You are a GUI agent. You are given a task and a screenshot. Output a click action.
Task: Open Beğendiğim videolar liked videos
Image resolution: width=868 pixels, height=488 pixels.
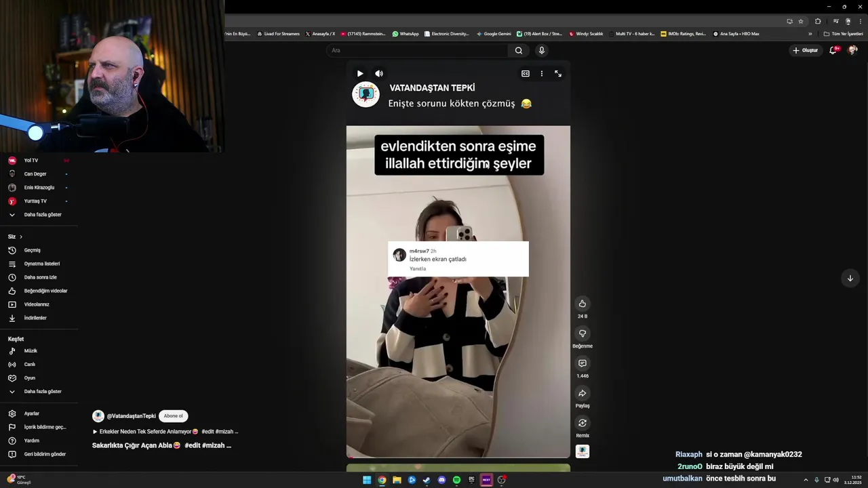click(x=39, y=291)
